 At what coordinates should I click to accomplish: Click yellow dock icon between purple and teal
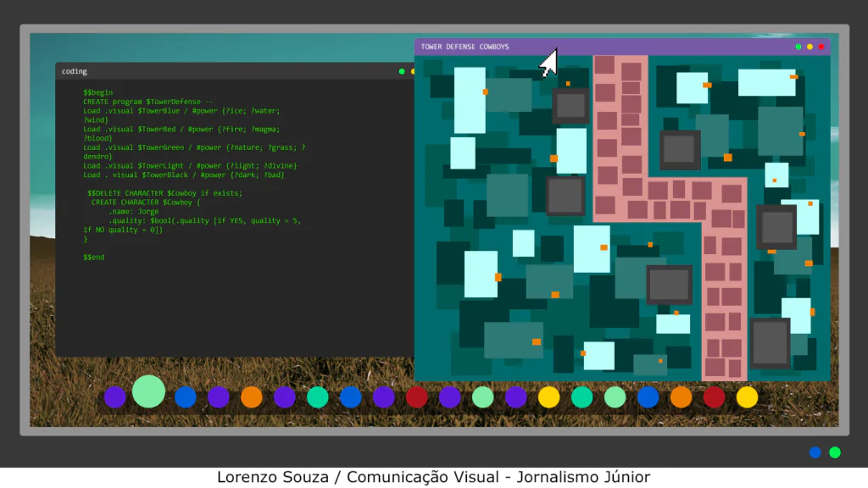coord(549,397)
